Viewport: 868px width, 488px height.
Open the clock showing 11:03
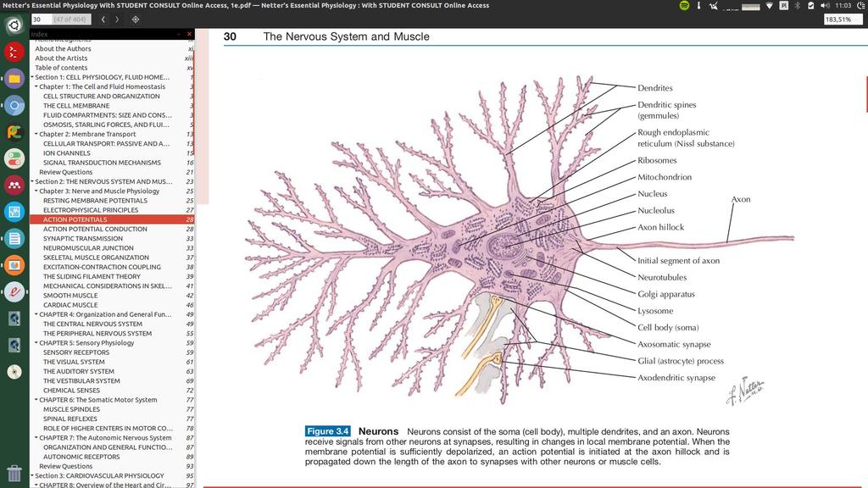pyautogui.click(x=843, y=6)
